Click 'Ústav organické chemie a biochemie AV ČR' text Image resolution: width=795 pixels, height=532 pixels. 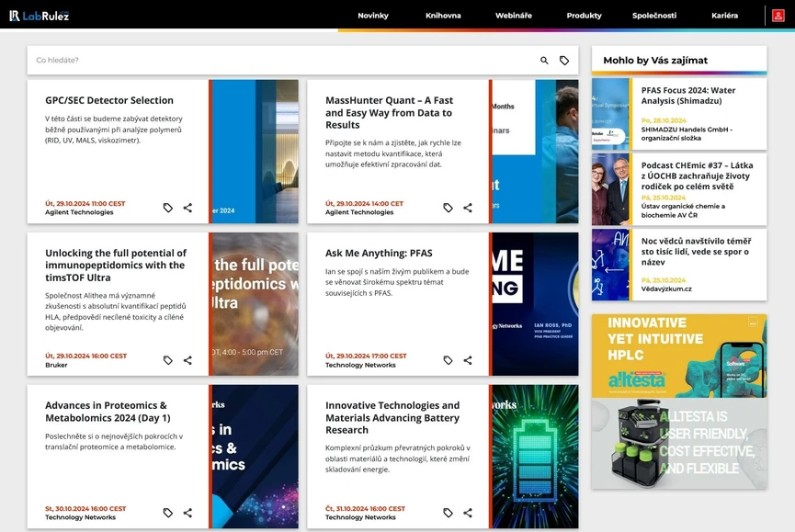pos(683,210)
